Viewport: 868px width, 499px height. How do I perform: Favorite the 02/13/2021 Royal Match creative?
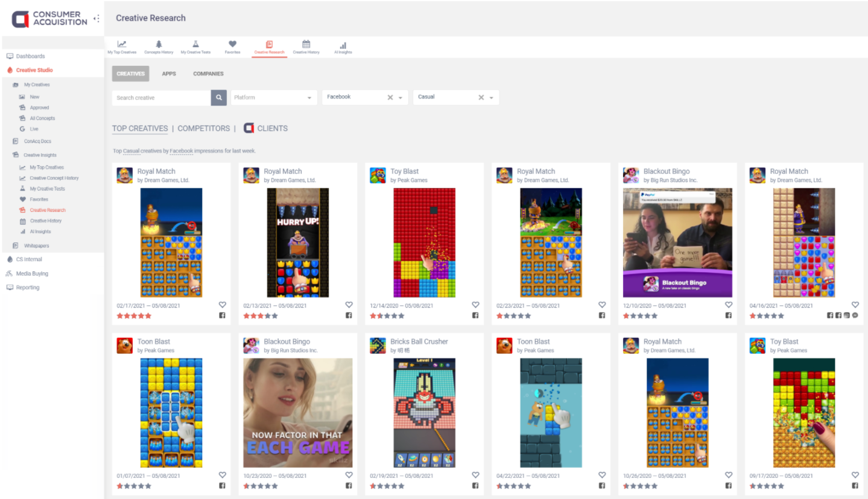pyautogui.click(x=349, y=305)
